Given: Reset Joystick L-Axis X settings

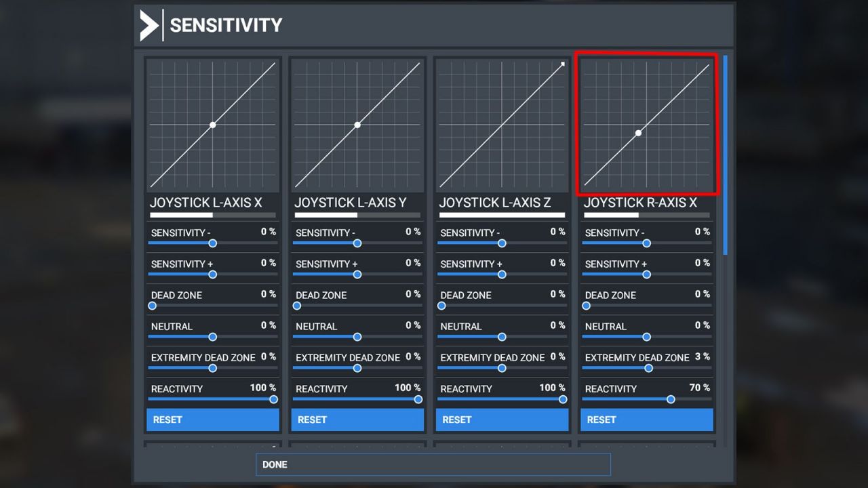Looking at the screenshot, I should click(213, 420).
